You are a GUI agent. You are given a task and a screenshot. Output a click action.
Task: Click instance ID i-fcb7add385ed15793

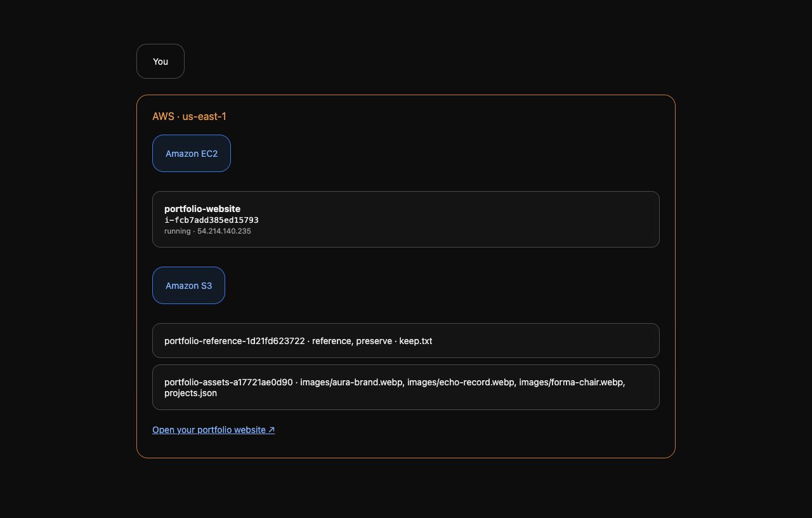pos(211,220)
